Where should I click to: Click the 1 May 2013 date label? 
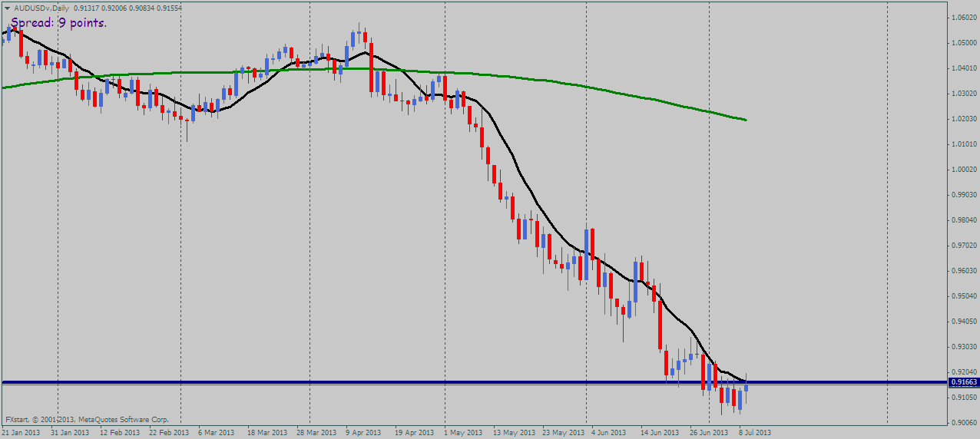464,433
